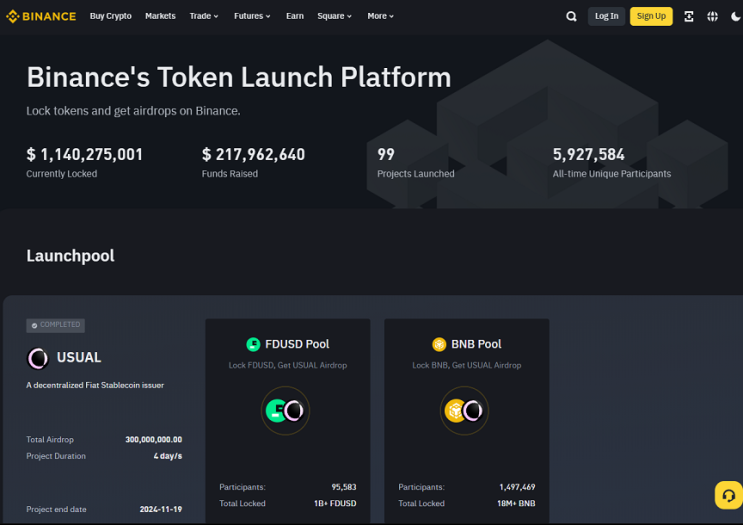
Task: Go to Markets page
Action: (160, 16)
